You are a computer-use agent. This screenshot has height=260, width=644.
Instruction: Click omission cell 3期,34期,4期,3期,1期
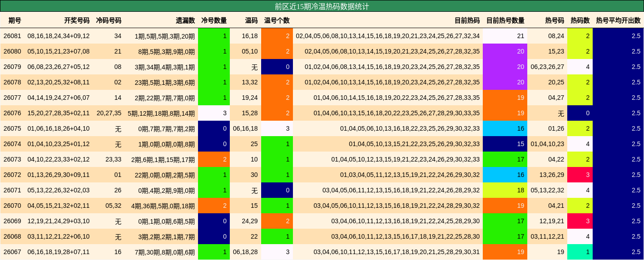165,67
